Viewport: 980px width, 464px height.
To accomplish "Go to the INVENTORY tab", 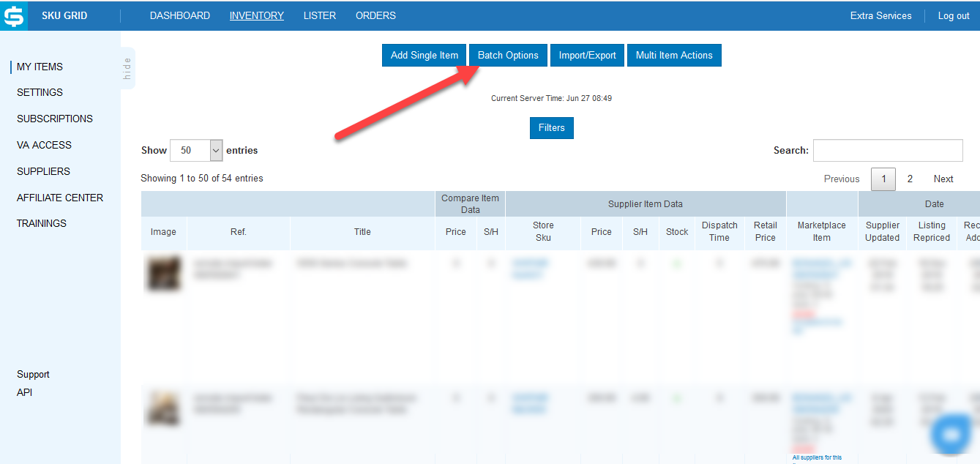I will coord(257,15).
